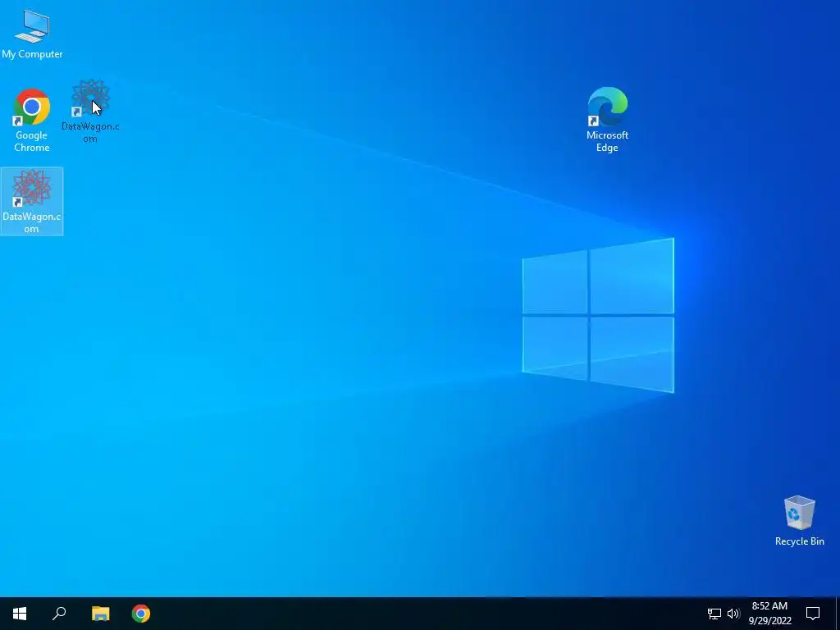Open the volume speaker tray icon
The image size is (840, 630).
(x=733, y=614)
